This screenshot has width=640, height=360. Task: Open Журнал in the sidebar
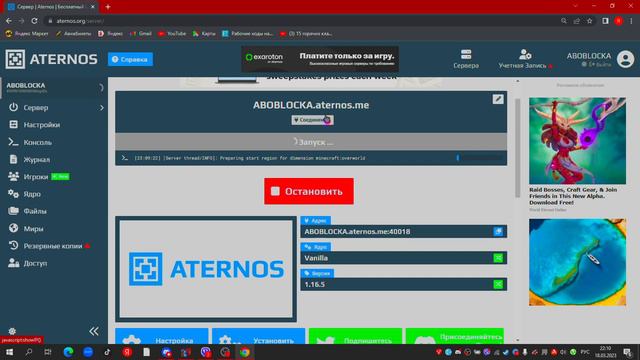click(x=36, y=160)
